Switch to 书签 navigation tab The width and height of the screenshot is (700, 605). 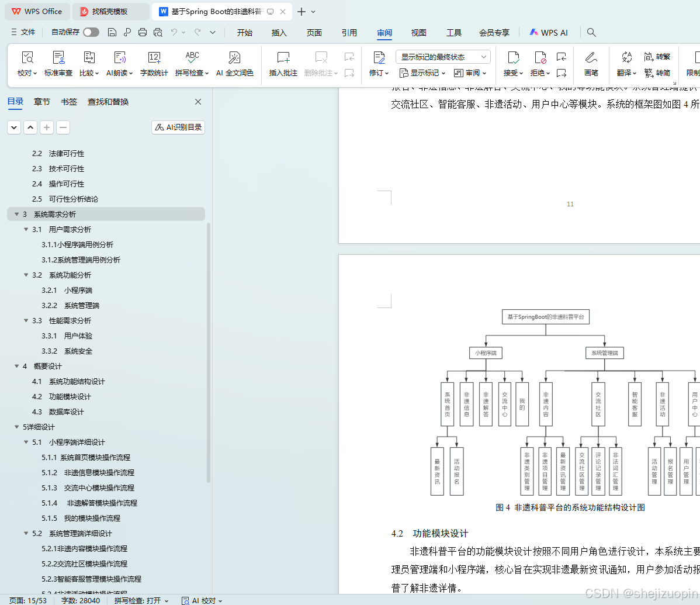click(69, 102)
